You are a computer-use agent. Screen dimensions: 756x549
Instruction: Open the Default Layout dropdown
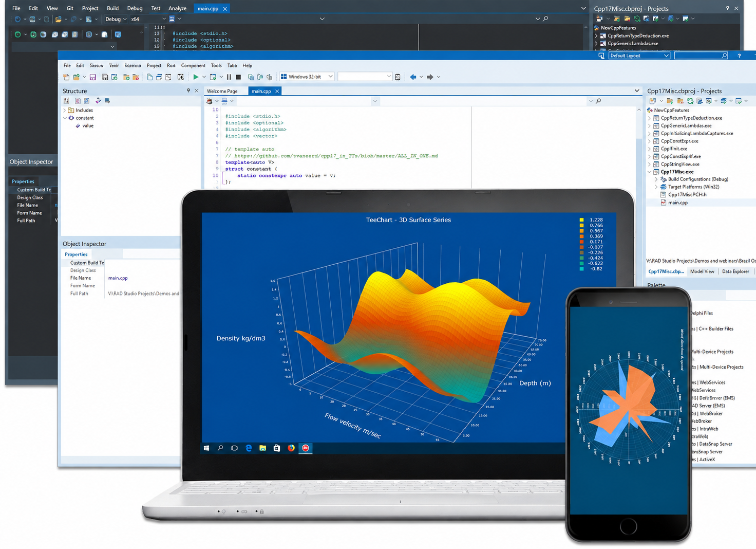coord(639,56)
